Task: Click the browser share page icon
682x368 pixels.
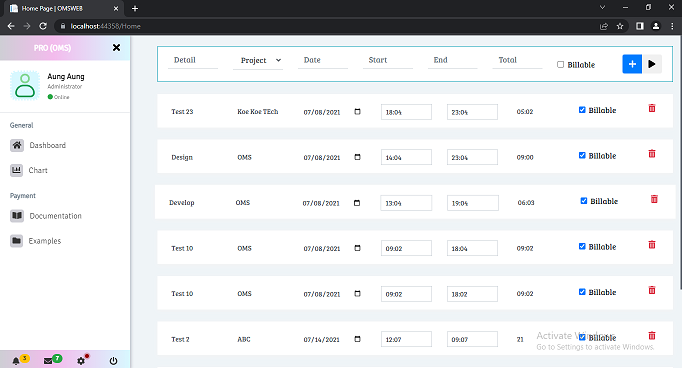Action: tap(604, 26)
